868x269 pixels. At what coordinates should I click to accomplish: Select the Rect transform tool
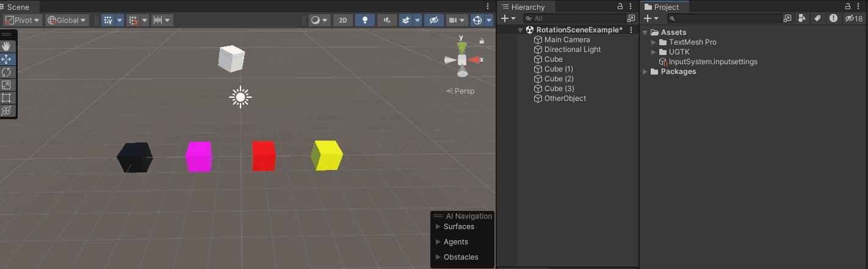pyautogui.click(x=7, y=98)
